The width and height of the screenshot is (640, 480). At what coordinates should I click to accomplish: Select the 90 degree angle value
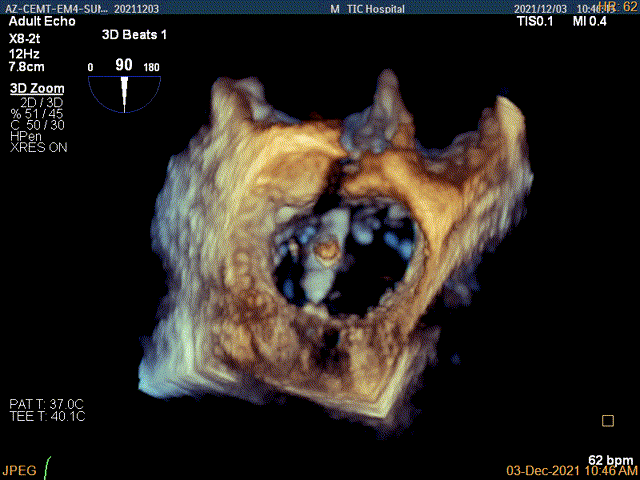tap(124, 65)
